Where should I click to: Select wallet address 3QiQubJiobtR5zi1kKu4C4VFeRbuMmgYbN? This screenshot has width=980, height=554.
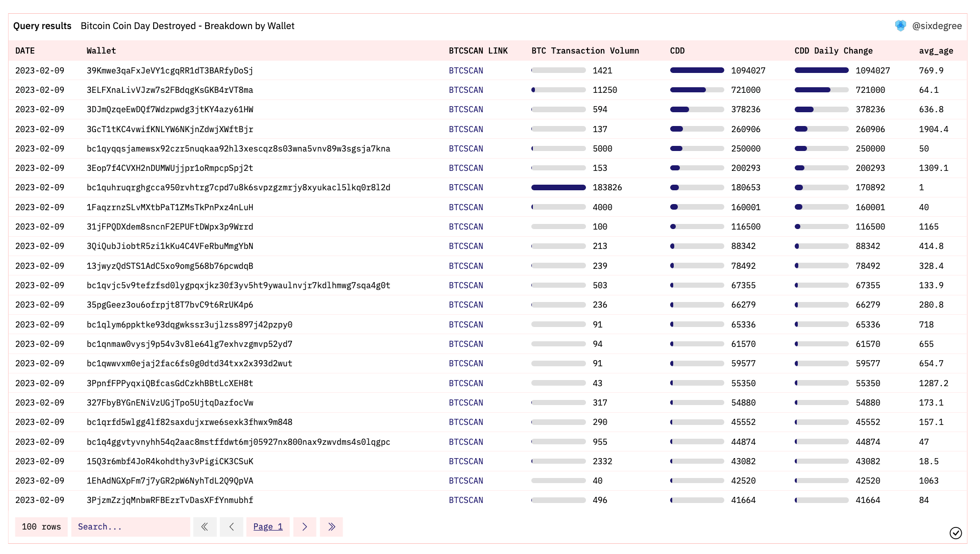170,246
